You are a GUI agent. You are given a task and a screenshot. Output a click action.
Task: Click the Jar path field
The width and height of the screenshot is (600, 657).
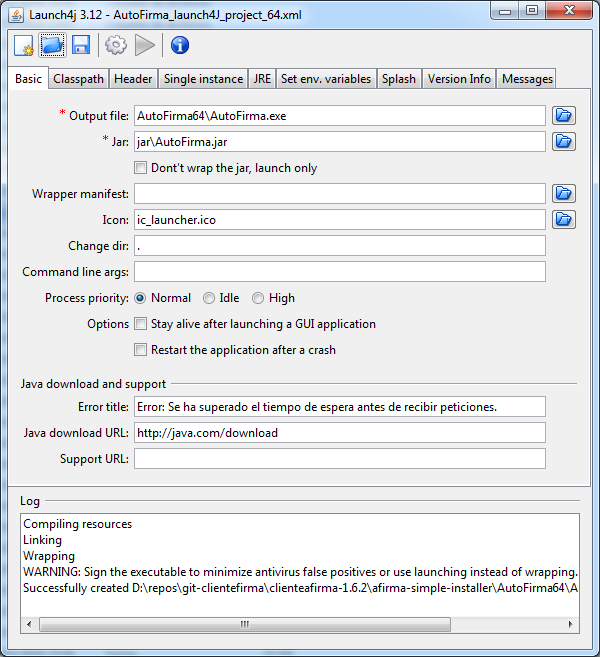[340, 142]
